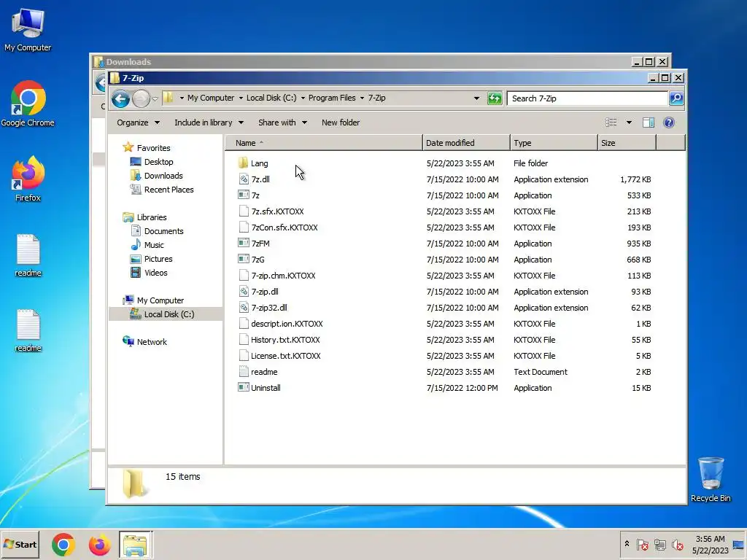Select the file License.txt.KXTOXX

click(x=286, y=356)
